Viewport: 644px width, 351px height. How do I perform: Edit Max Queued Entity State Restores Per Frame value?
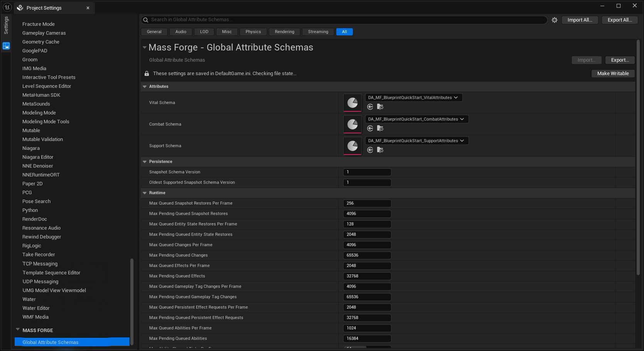click(x=367, y=224)
